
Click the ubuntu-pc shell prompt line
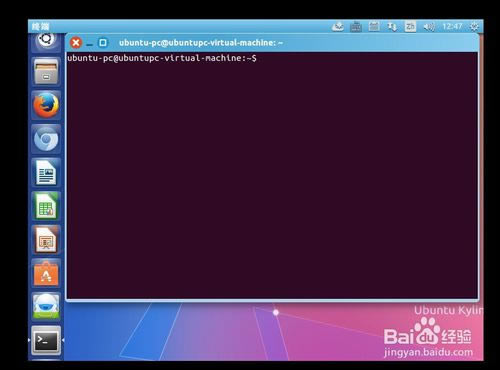pyautogui.click(x=162, y=58)
